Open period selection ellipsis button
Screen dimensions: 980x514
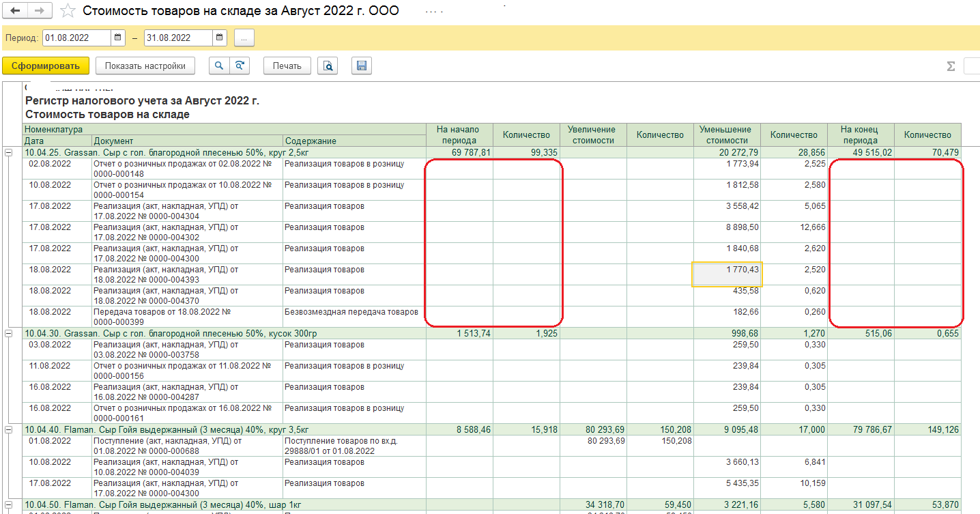click(x=244, y=38)
